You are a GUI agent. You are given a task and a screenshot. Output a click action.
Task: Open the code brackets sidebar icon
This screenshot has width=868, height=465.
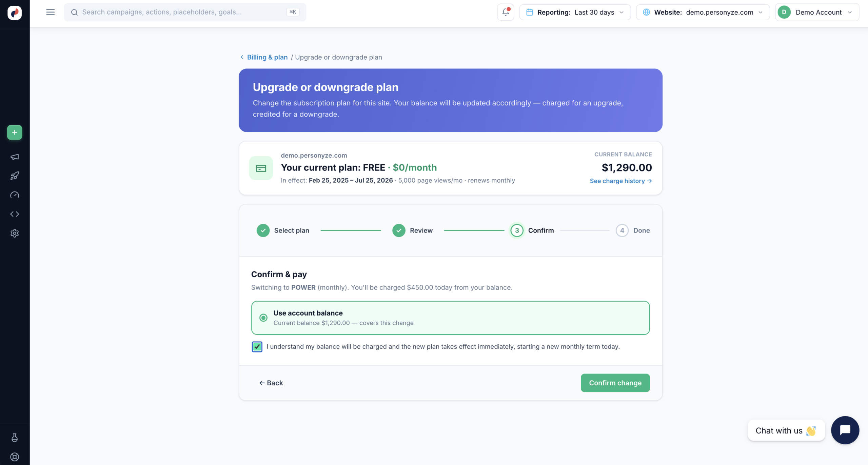15,214
